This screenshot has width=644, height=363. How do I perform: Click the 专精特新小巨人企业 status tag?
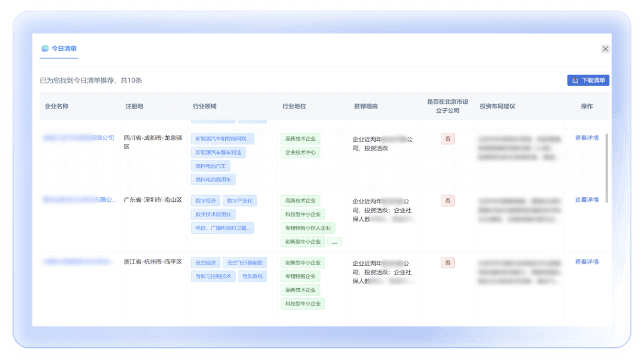tap(307, 228)
